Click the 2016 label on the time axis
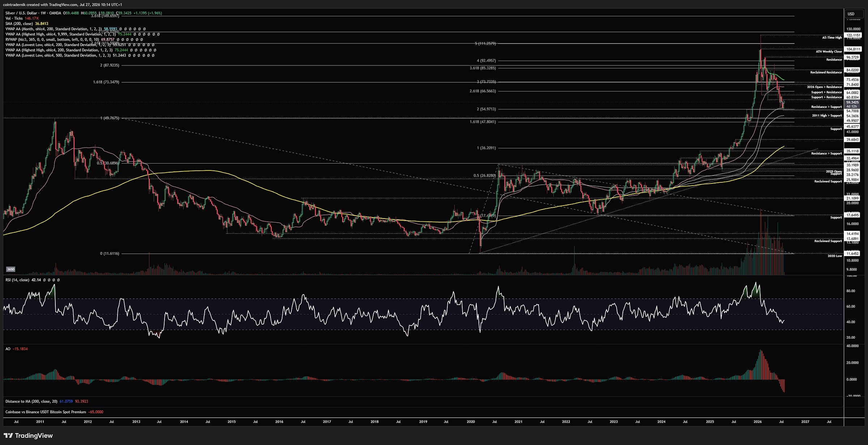Viewport: 868px width, 445px height. [279, 422]
